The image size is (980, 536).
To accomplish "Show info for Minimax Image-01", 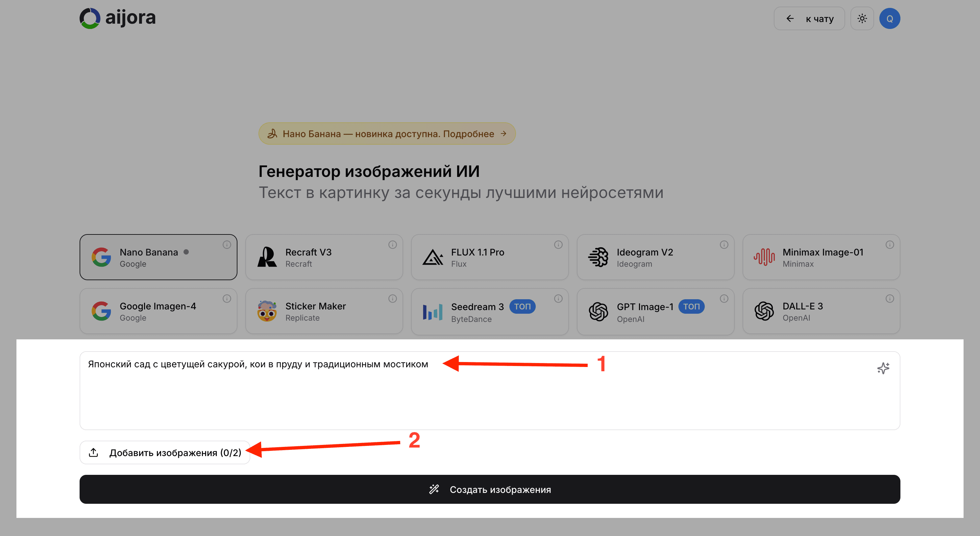I will (890, 245).
